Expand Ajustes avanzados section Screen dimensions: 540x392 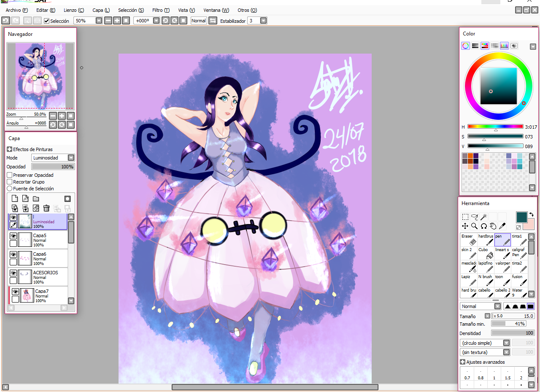463,362
